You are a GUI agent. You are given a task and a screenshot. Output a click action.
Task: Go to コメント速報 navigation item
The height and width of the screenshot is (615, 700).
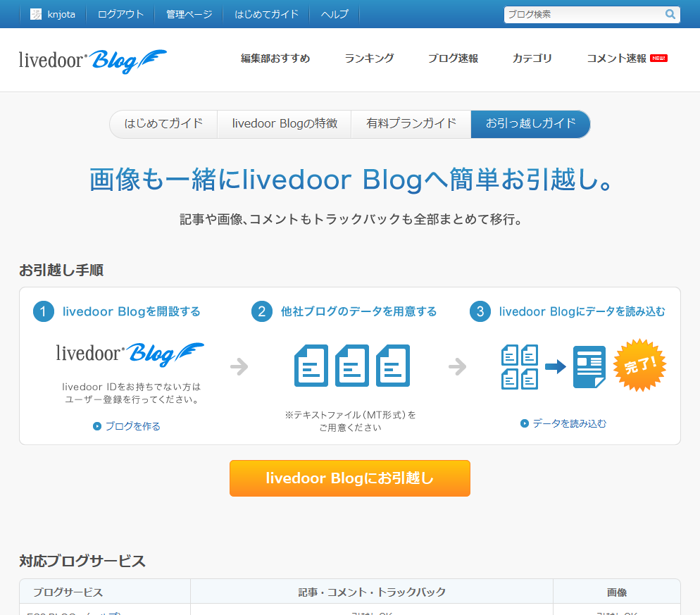click(x=616, y=58)
